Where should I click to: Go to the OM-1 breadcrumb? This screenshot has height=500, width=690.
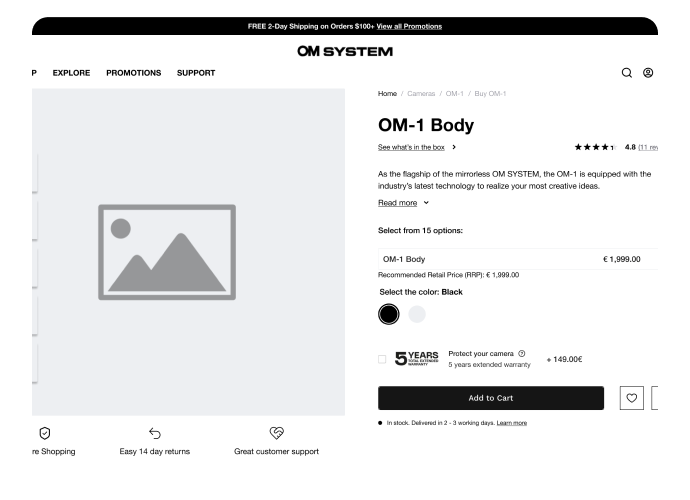click(x=455, y=94)
